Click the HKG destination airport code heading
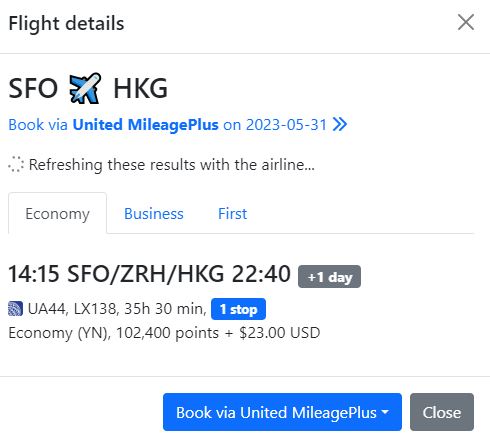 tap(140, 88)
